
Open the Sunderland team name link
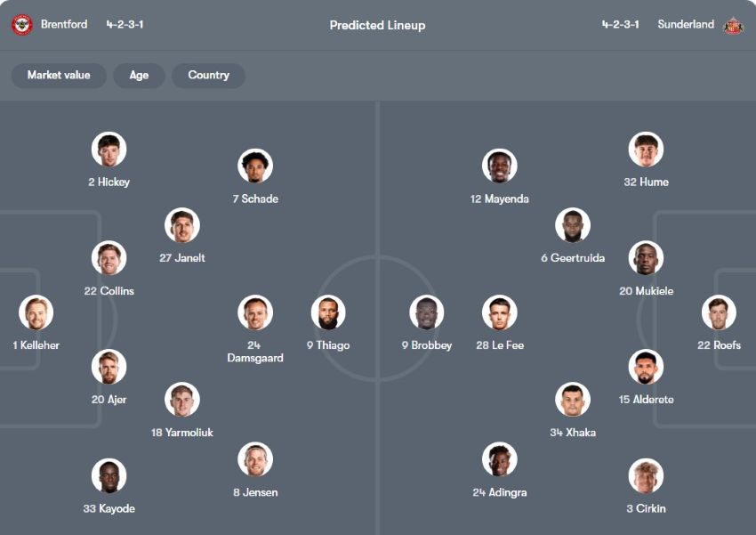click(686, 25)
